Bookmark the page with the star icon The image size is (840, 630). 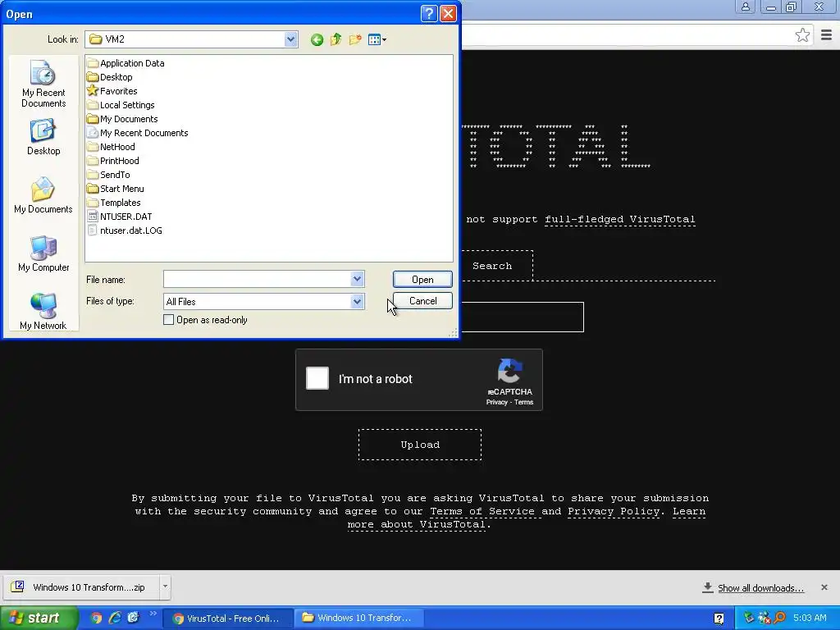(x=802, y=35)
